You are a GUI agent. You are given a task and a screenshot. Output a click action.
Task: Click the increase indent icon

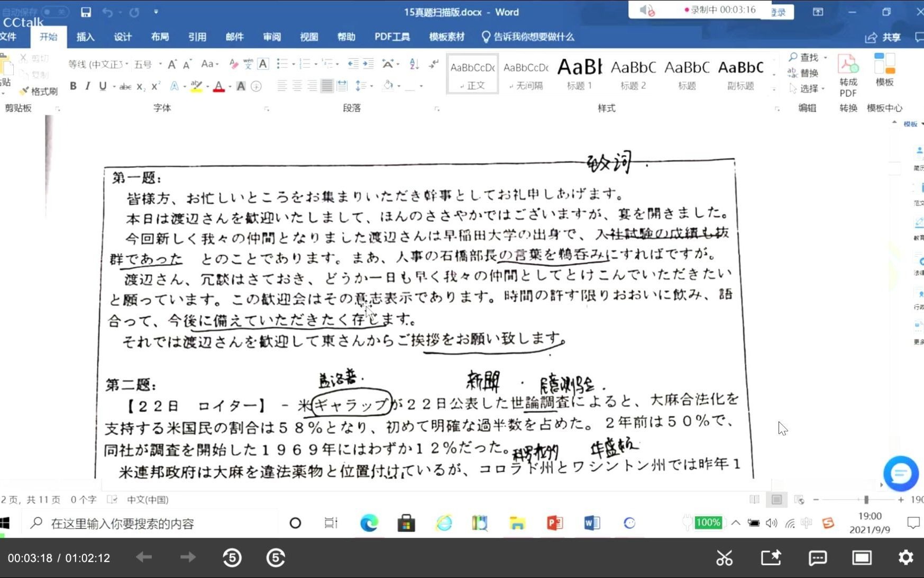(x=368, y=64)
